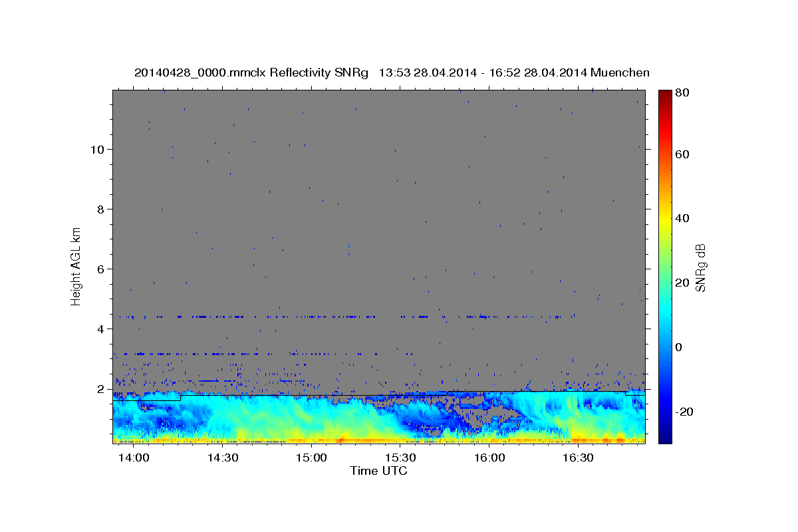Click the 'Time UTC' axis label
Screen dimensions: 798x532
(378, 471)
